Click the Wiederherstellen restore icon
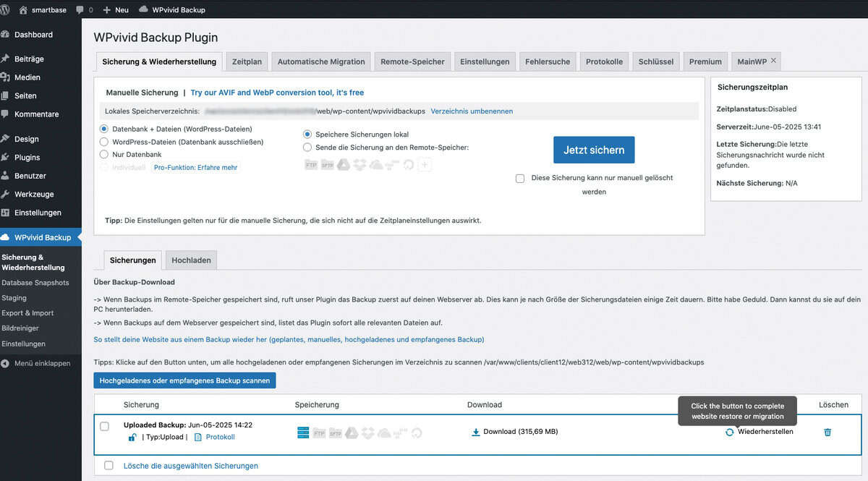Viewport: 868px width, 481px height. (x=730, y=432)
